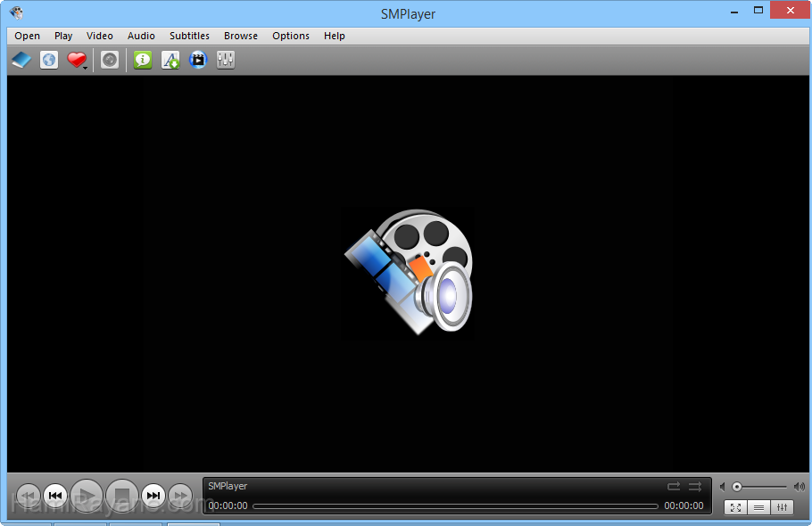Click the fast forward button

[180, 496]
